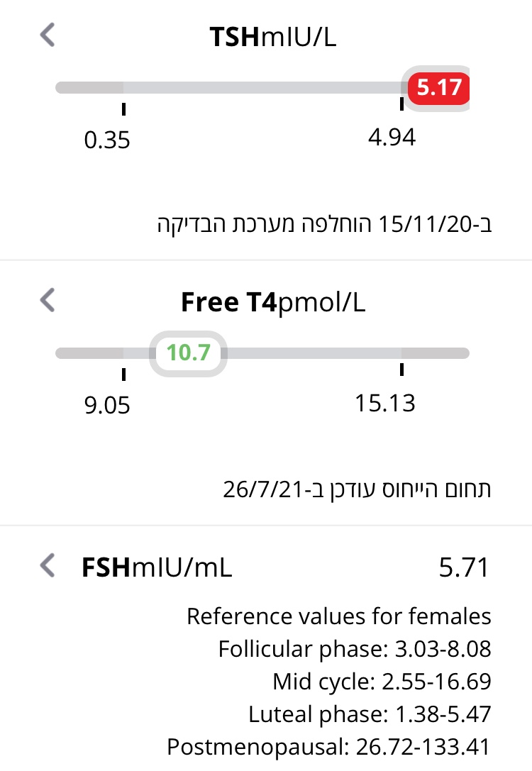The image size is (532, 771).
Task: Tap the FSH result value 5.71
Action: pyautogui.click(x=464, y=568)
